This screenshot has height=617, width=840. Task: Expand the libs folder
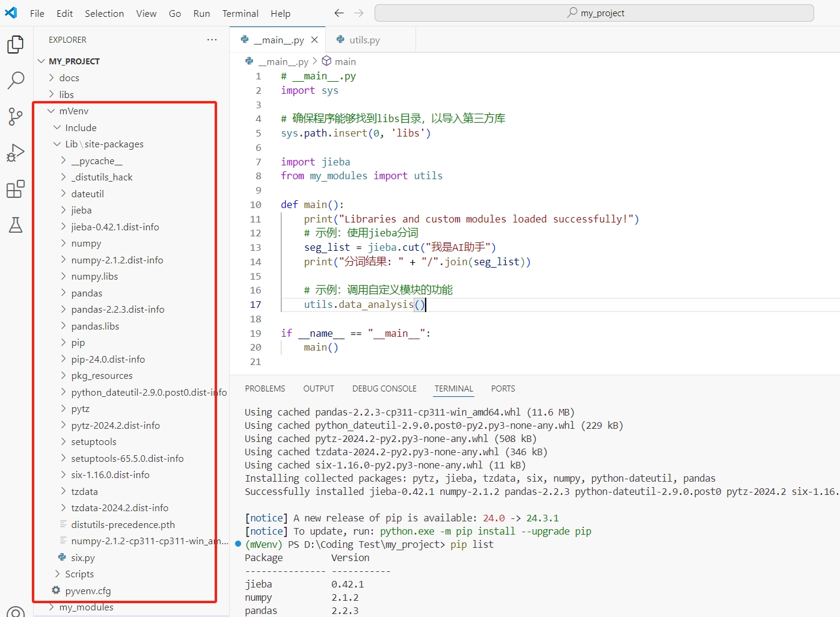(x=131, y=94)
